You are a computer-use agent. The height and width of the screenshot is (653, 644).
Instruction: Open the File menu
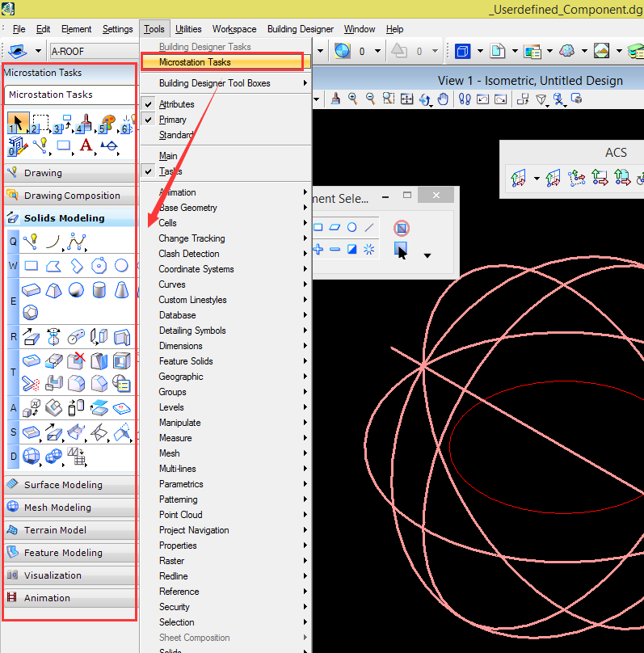(19, 29)
